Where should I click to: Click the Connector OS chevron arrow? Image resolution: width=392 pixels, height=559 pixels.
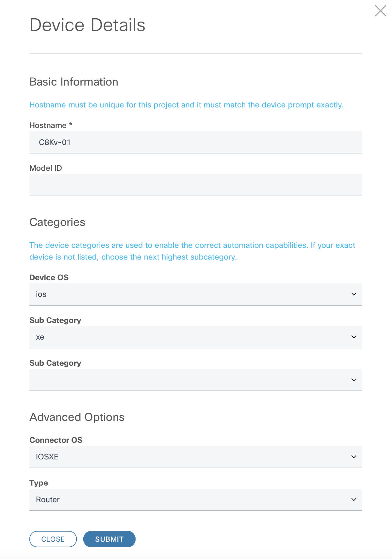click(x=353, y=457)
